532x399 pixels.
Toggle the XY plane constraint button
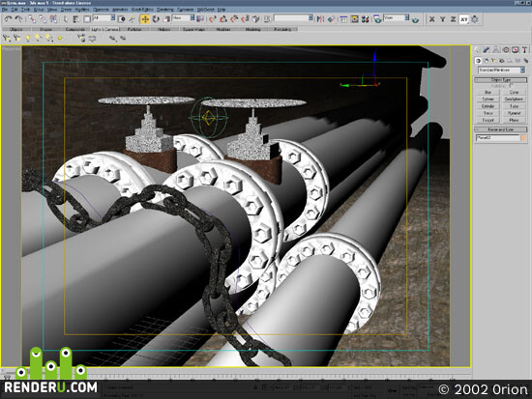point(463,19)
